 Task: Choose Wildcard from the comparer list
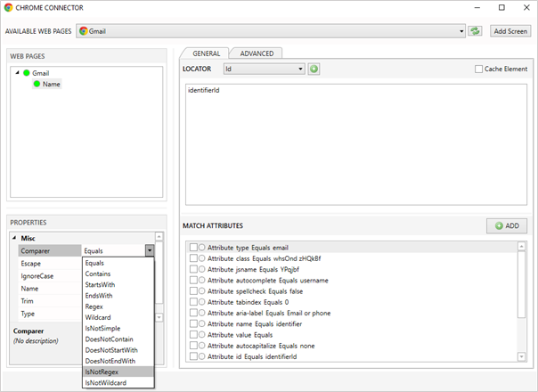click(x=118, y=317)
